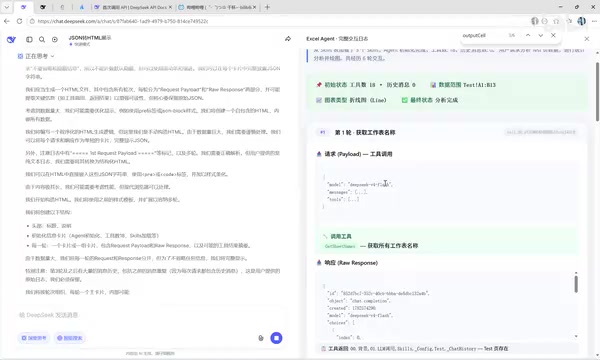Toggle the 智能搜索 search button
600x360 pixels.
(x=70, y=338)
